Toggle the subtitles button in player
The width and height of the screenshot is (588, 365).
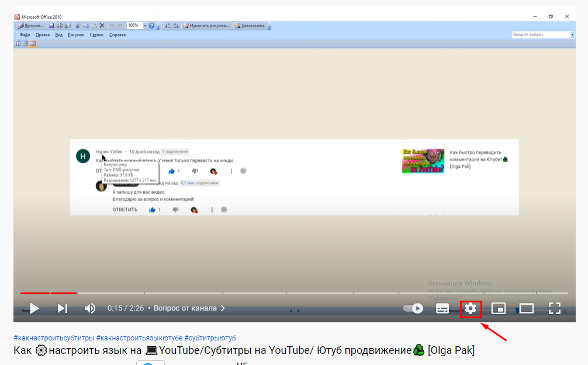[442, 308]
